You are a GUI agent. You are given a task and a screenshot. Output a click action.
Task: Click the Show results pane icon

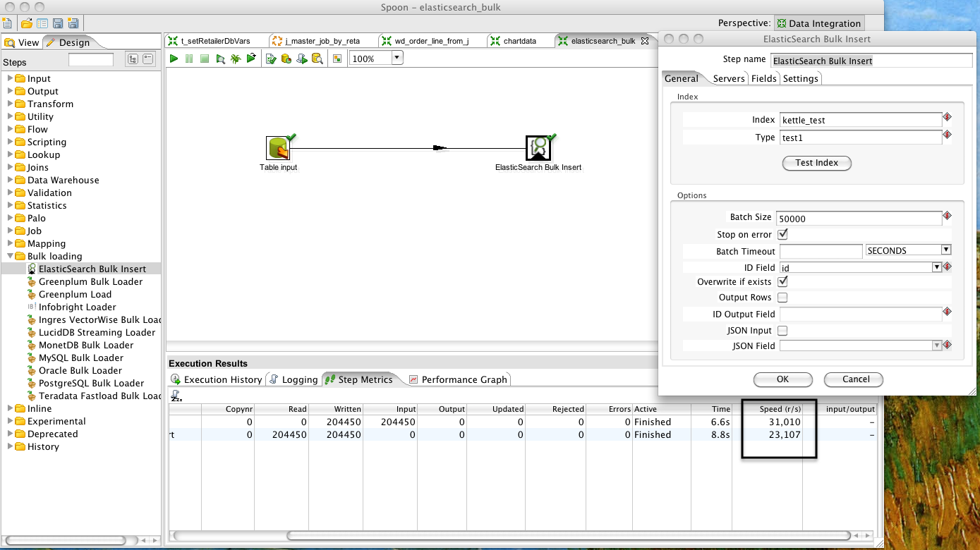pyautogui.click(x=337, y=59)
